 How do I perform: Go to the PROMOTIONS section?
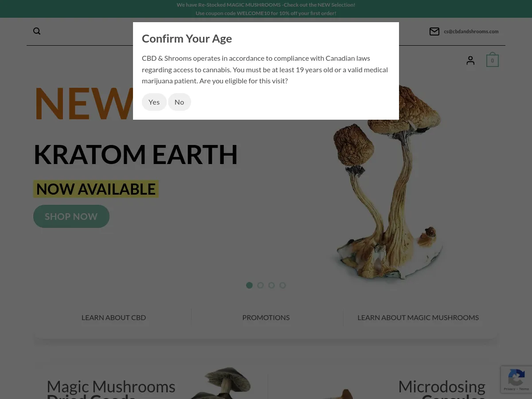(x=266, y=317)
